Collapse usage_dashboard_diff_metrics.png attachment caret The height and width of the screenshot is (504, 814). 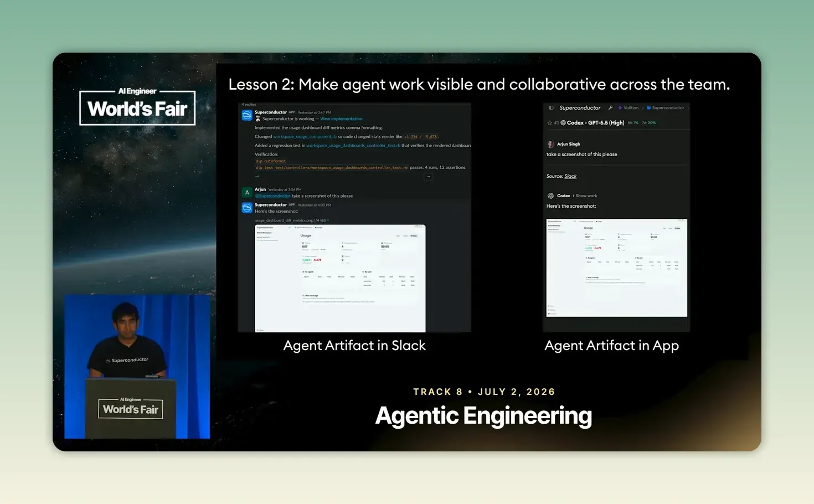328,220
